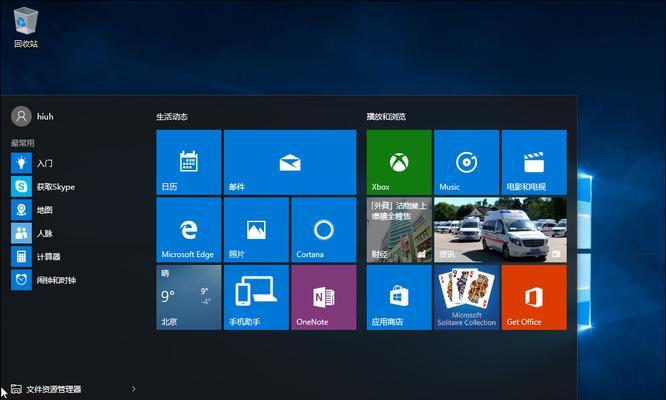Open the 人脉 People app icon
Image resolution: width=666 pixels, height=400 pixels.
coord(21,233)
